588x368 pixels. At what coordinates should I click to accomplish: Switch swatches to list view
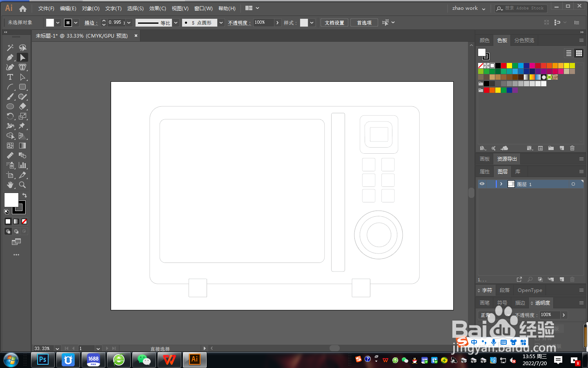[569, 53]
